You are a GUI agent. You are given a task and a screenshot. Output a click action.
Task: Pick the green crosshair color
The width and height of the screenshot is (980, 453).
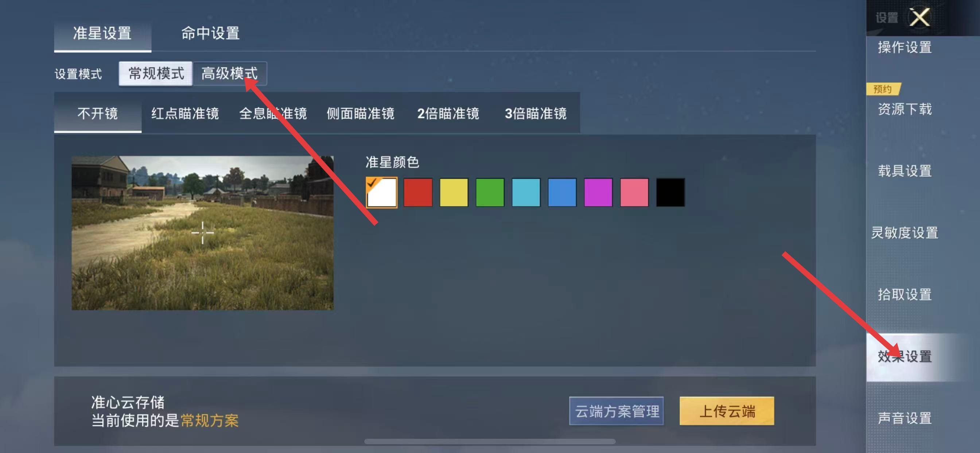(490, 192)
